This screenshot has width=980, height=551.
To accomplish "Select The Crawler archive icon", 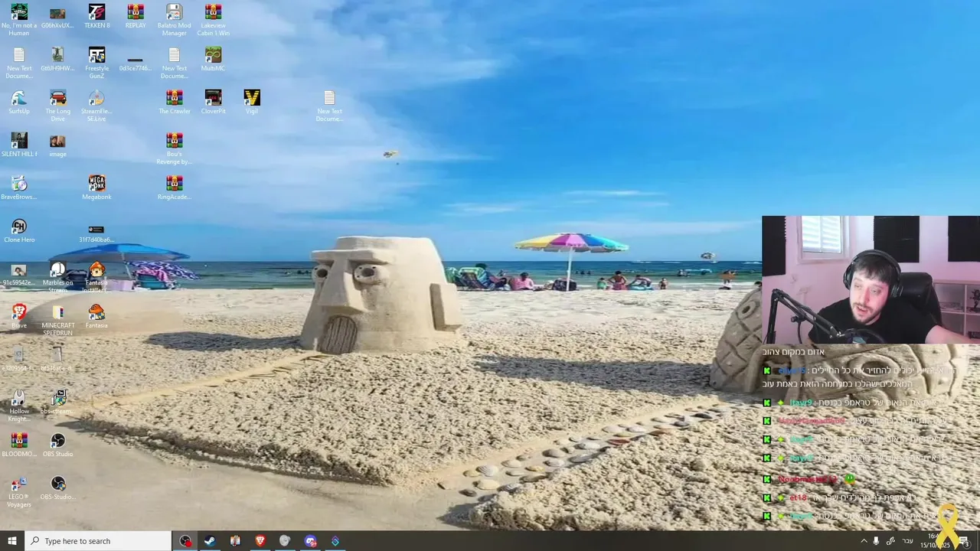I will [x=174, y=102].
